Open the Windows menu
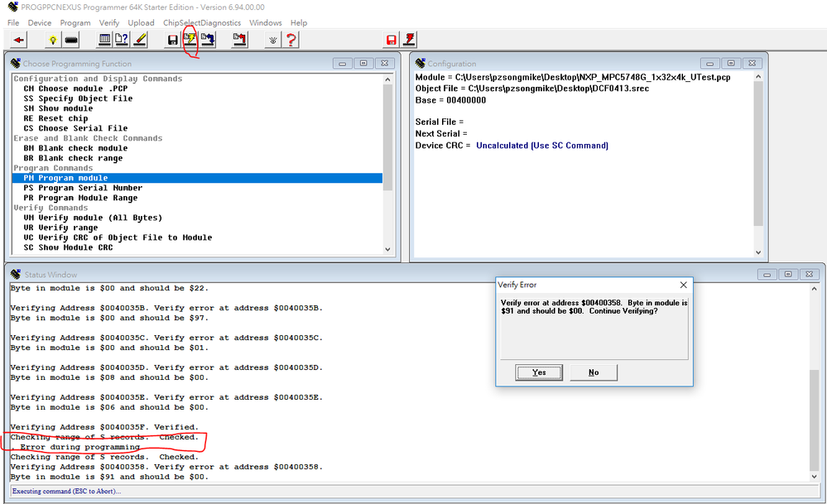 click(x=265, y=22)
